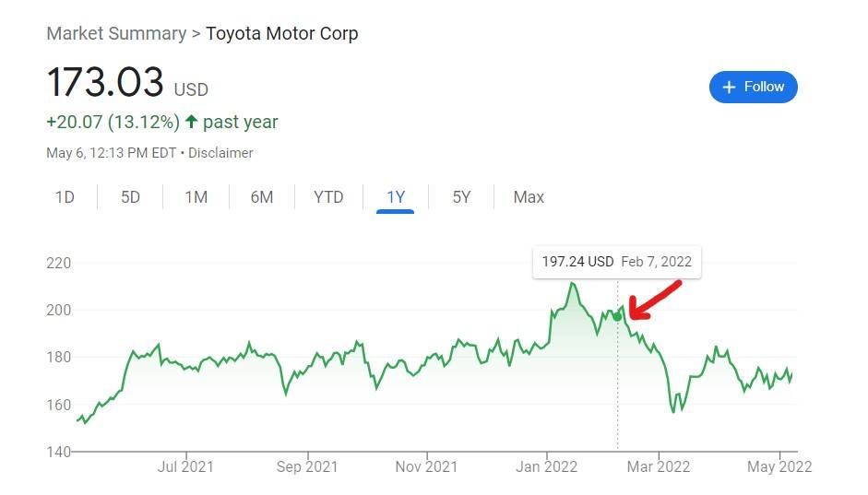Click the Sep 2021 axis label
The image size is (868, 495).
click(x=307, y=466)
